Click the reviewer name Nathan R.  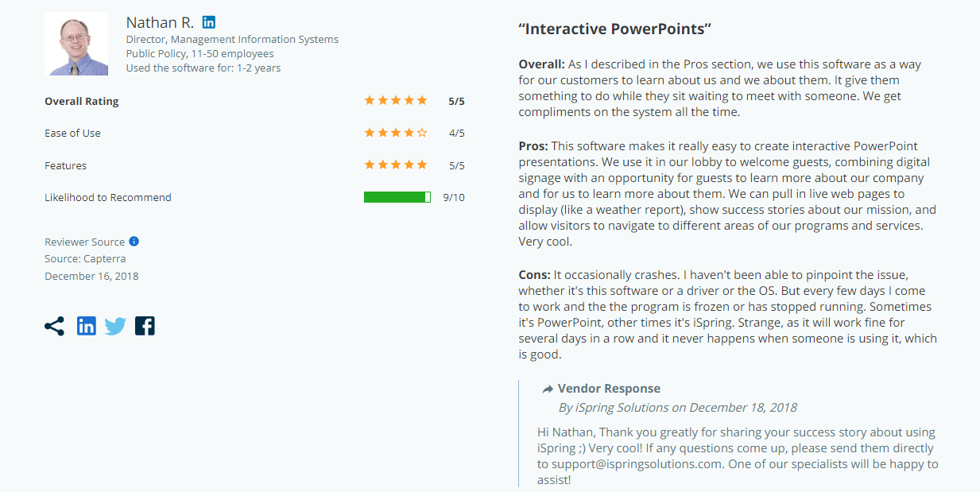click(160, 22)
